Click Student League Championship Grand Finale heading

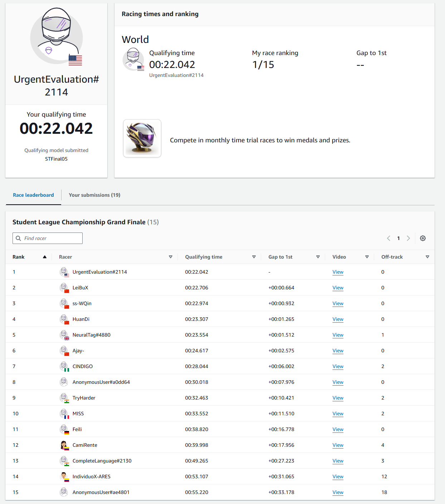[x=79, y=222]
